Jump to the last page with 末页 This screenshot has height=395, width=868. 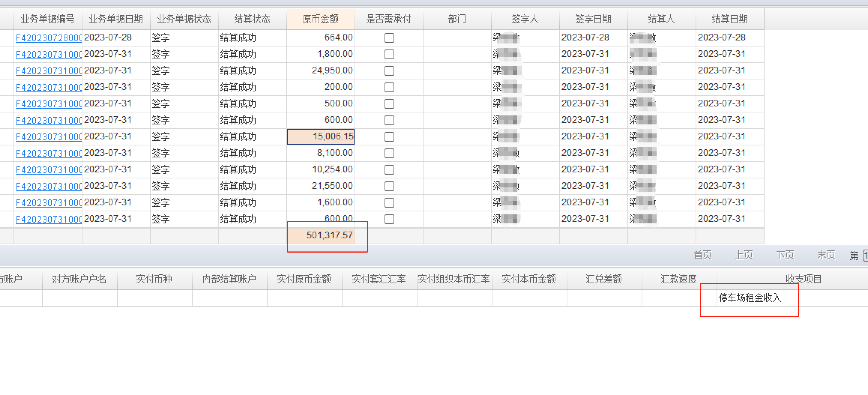(826, 255)
